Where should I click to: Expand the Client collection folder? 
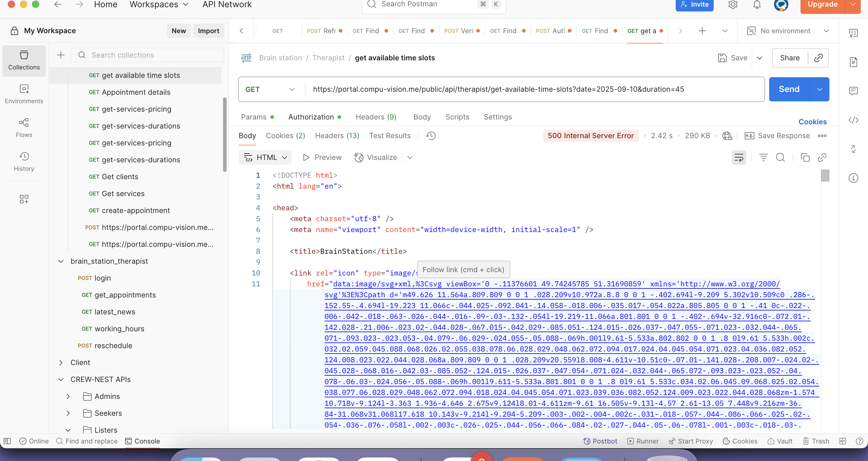61,363
